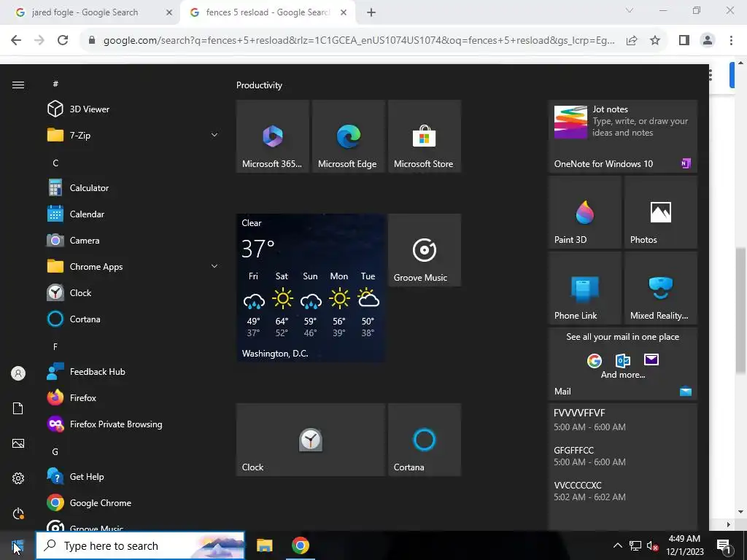
Task: Open the Mail tile
Action: coord(622,364)
